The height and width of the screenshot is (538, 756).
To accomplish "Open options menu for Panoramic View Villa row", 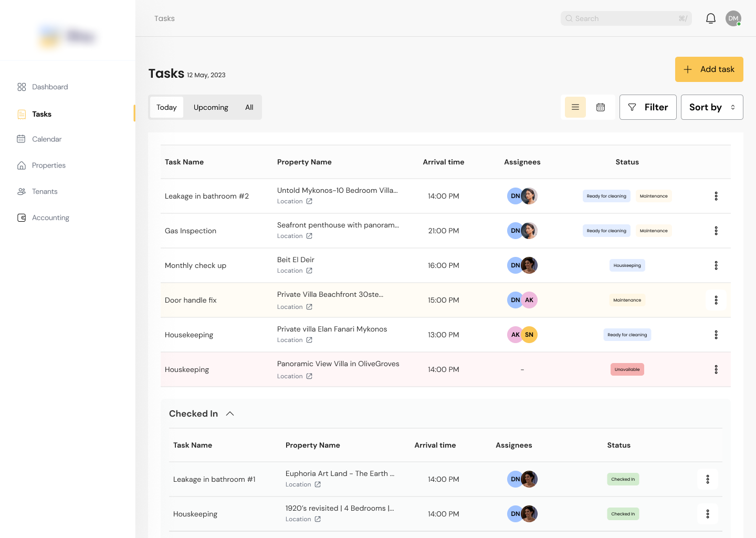I will click(x=716, y=369).
